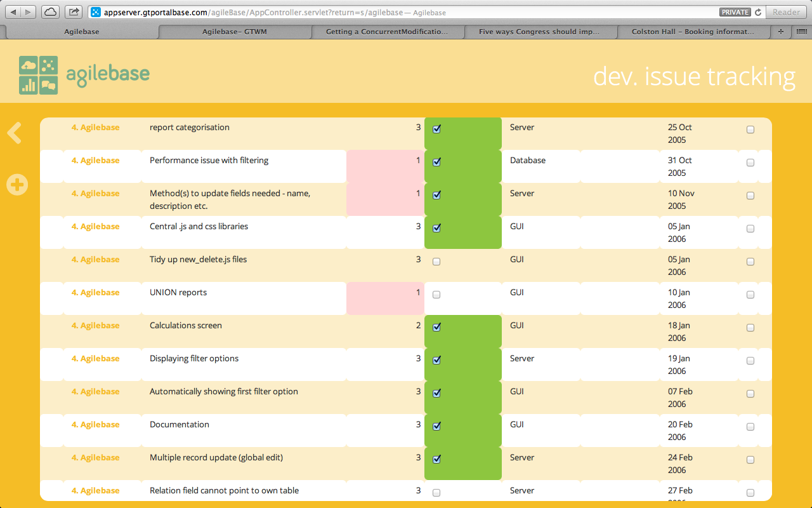Click the back chevron arrow in sidebar
The height and width of the screenshot is (508, 812).
(x=15, y=133)
